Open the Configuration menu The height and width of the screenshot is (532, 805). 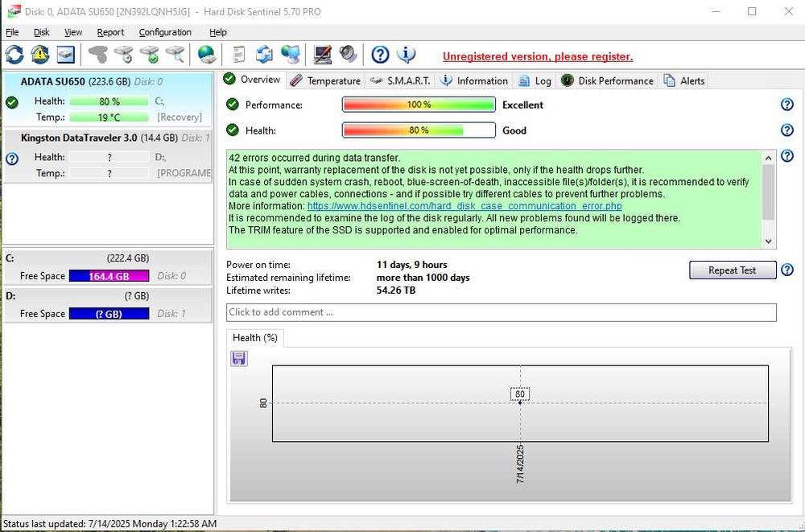(x=165, y=32)
